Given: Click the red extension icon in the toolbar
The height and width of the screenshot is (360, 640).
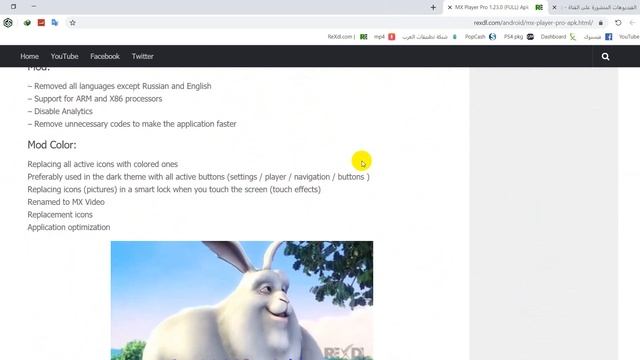Looking at the screenshot, I should pyautogui.click(x=41, y=23).
